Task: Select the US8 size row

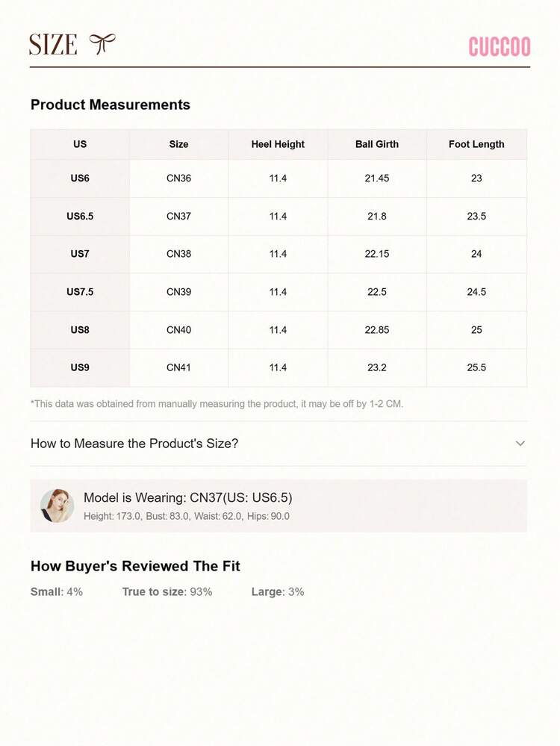Action: pyautogui.click(x=80, y=330)
